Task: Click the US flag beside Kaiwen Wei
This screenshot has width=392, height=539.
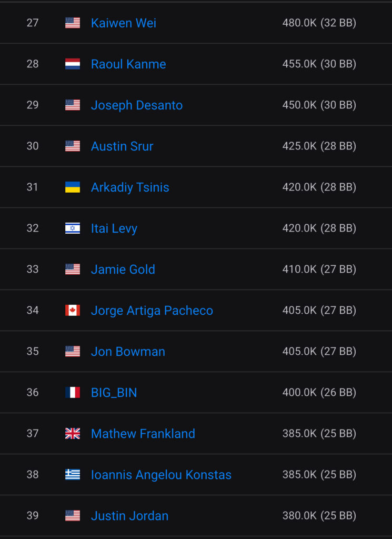Action: pyautogui.click(x=73, y=23)
